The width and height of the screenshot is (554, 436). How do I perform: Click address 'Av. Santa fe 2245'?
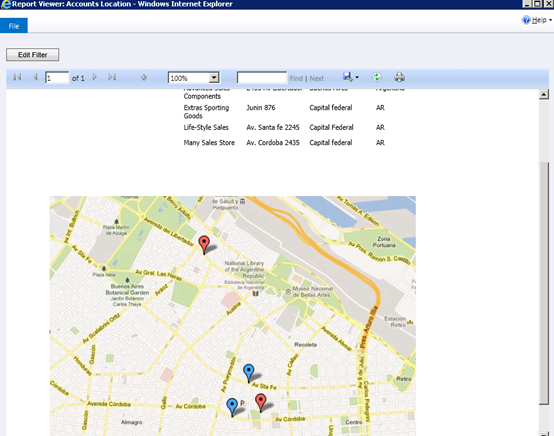pos(273,127)
